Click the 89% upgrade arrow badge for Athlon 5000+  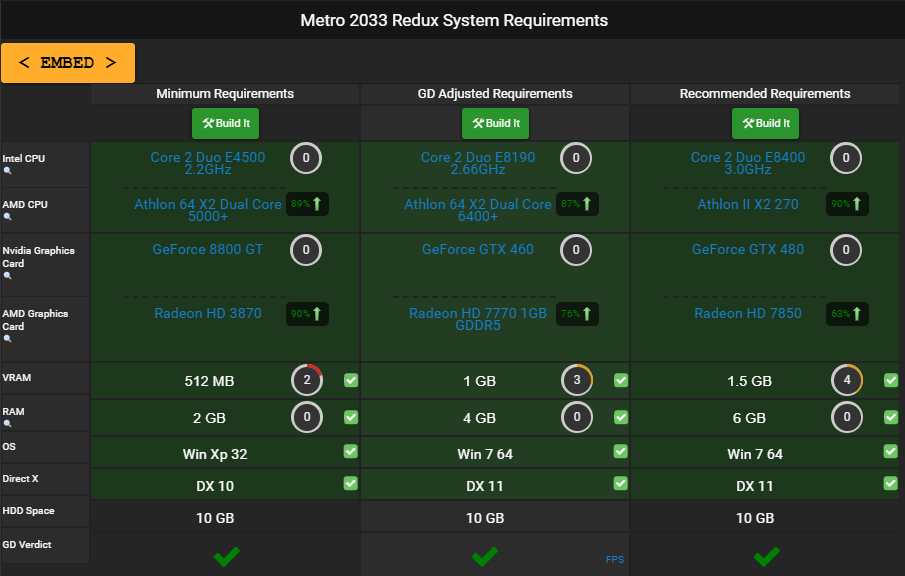pyautogui.click(x=307, y=204)
